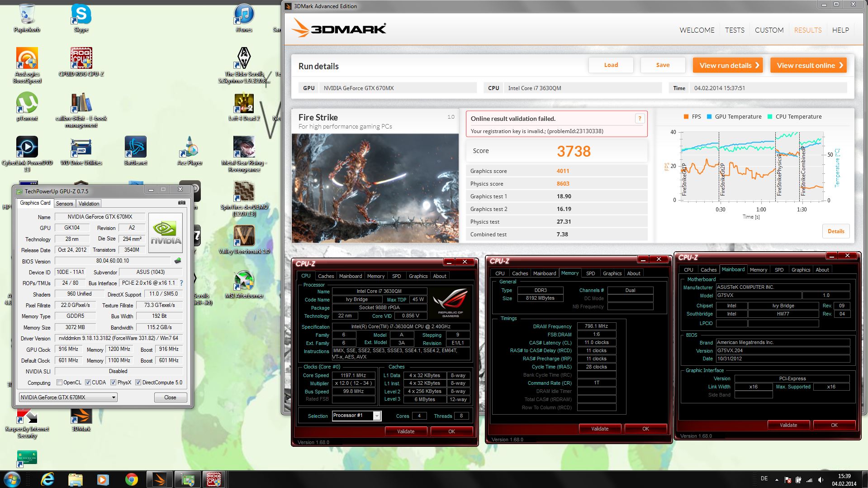
Task: Click Validate in the CPU tab CPU-Z window
Action: (406, 431)
